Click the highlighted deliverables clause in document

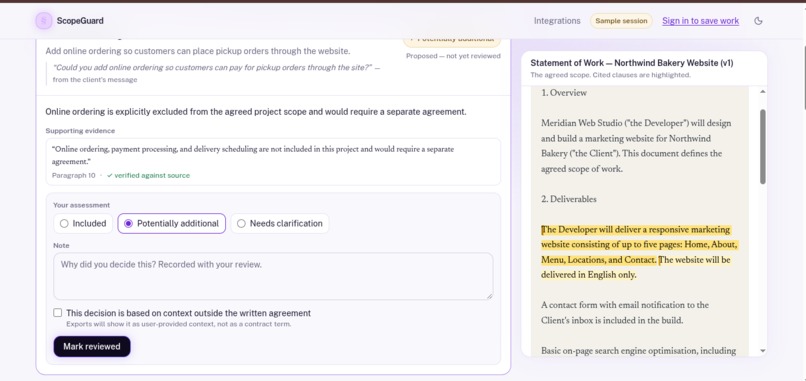point(639,245)
